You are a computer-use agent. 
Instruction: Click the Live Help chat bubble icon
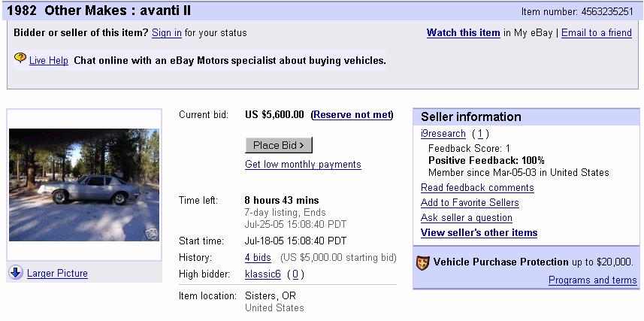pyautogui.click(x=20, y=59)
